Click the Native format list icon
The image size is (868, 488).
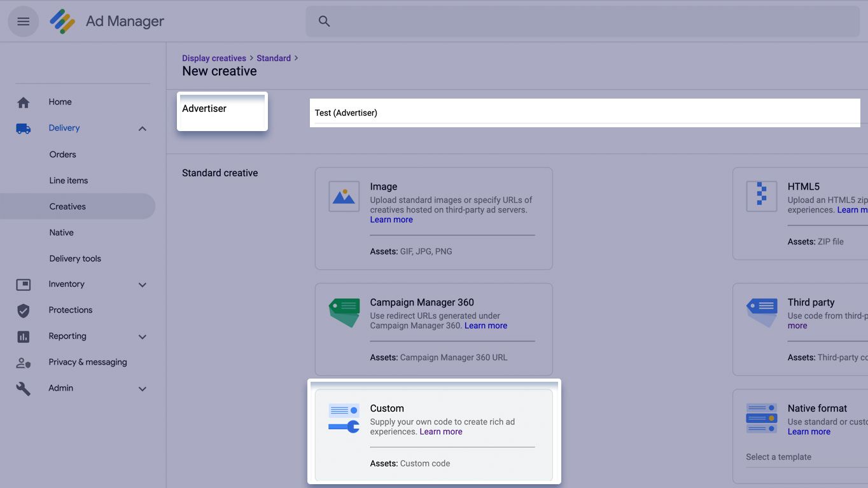(x=762, y=418)
